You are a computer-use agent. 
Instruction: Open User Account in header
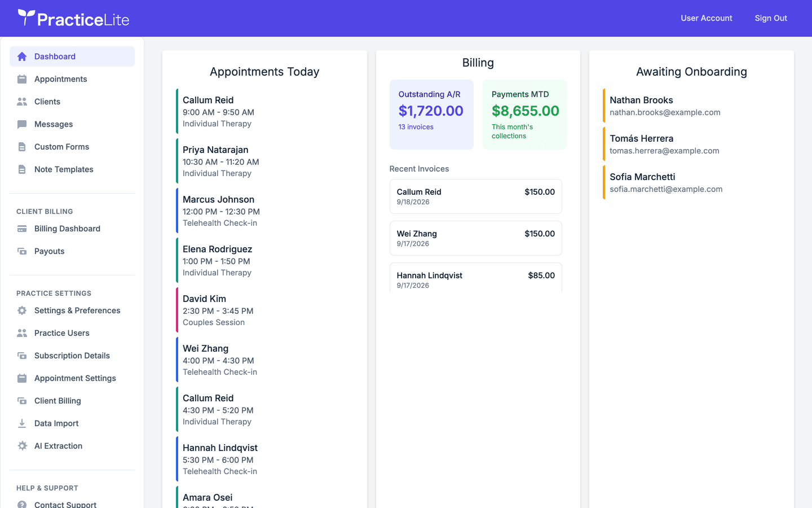(x=706, y=18)
